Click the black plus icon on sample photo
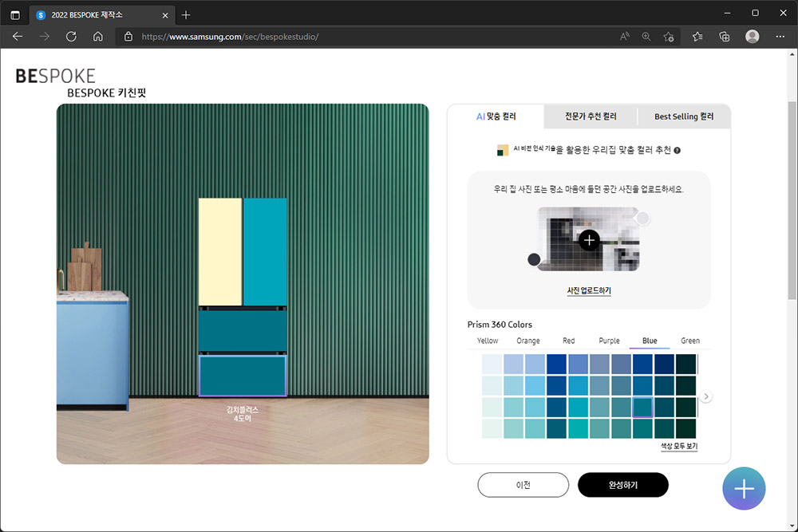This screenshot has width=798, height=532. click(x=590, y=240)
